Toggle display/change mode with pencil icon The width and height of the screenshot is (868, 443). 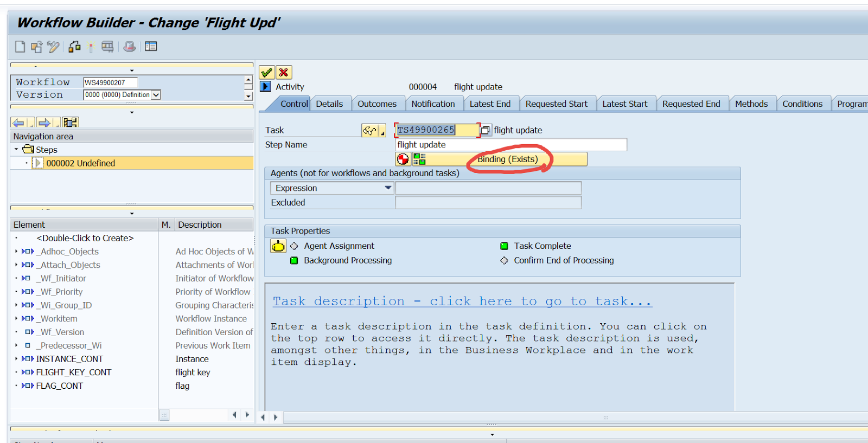point(53,47)
